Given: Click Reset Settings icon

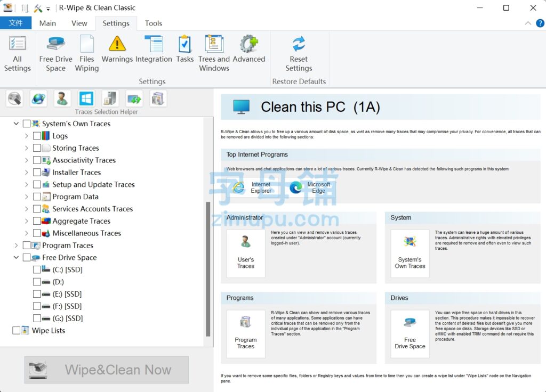Looking at the screenshot, I should tap(299, 53).
